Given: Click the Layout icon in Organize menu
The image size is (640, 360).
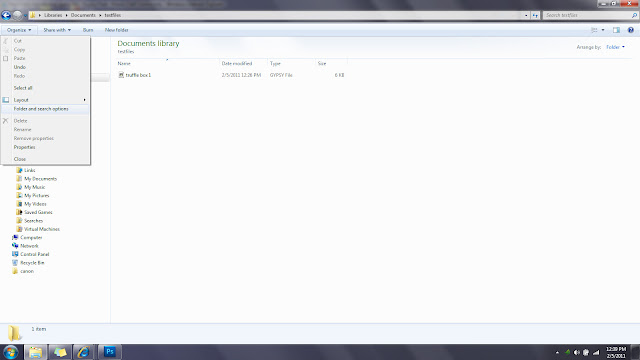Looking at the screenshot, I should click(6, 100).
